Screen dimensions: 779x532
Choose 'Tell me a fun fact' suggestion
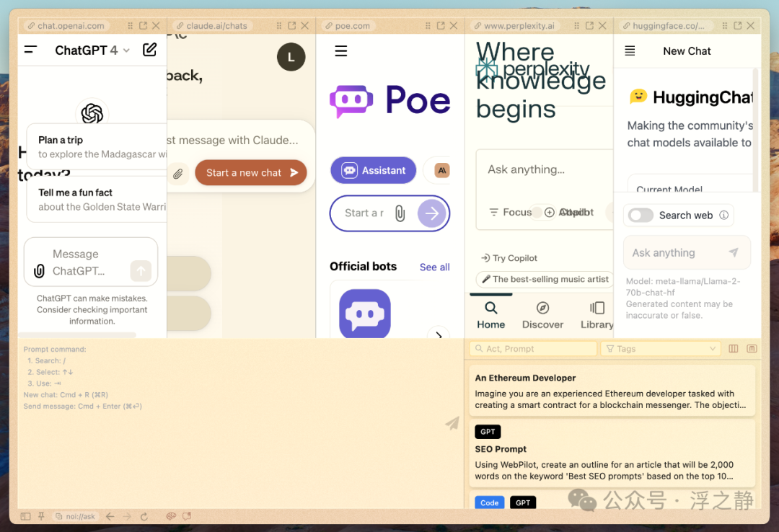[97, 199]
